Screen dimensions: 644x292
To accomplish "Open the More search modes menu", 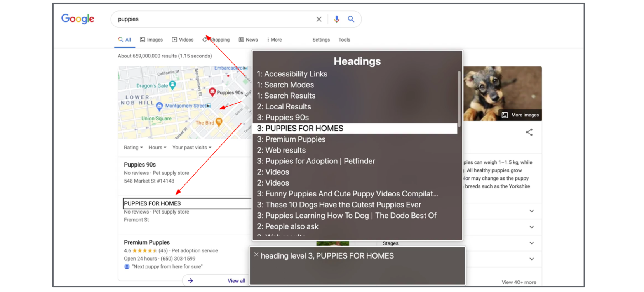I will tap(274, 40).
